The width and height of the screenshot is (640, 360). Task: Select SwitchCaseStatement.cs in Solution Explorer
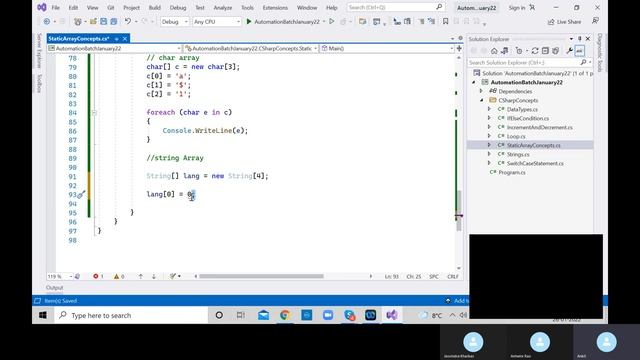click(x=535, y=163)
